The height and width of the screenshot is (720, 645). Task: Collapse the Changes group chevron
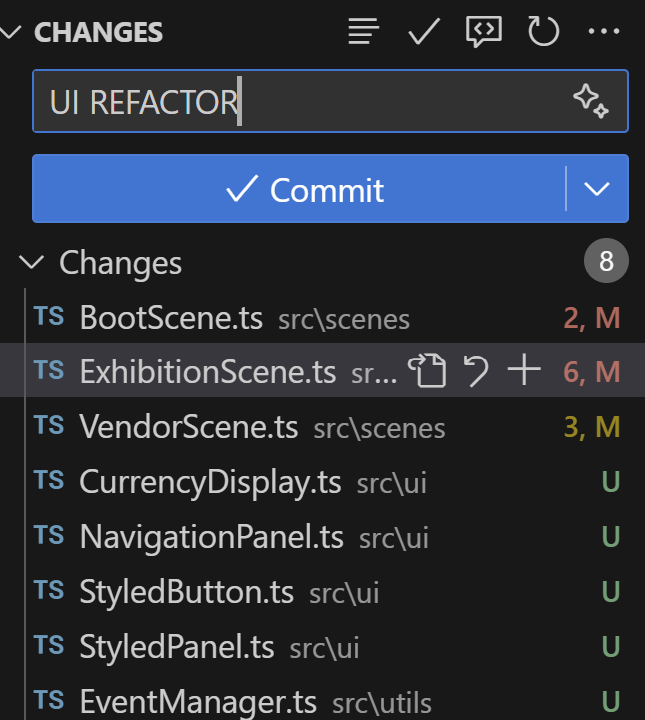tap(32, 263)
